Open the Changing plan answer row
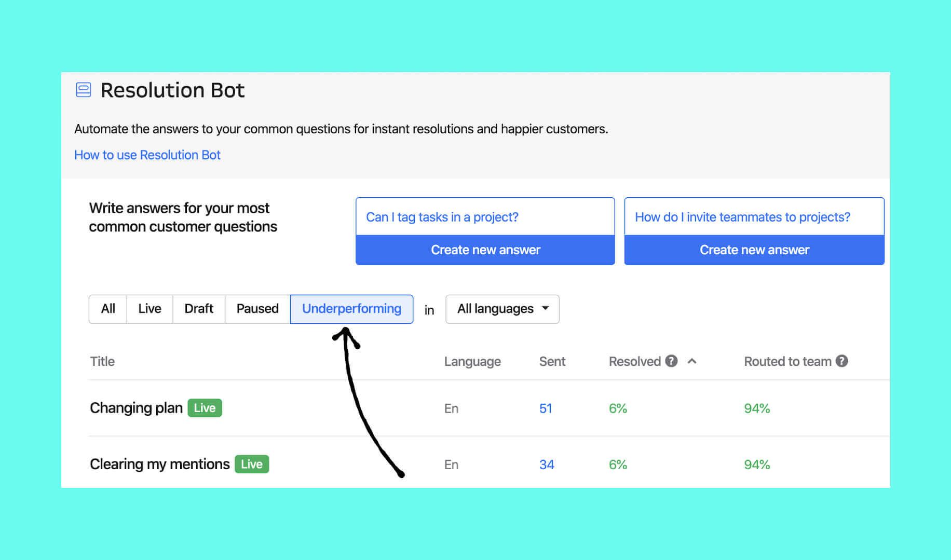Viewport: 951px width, 560px height. point(136,407)
